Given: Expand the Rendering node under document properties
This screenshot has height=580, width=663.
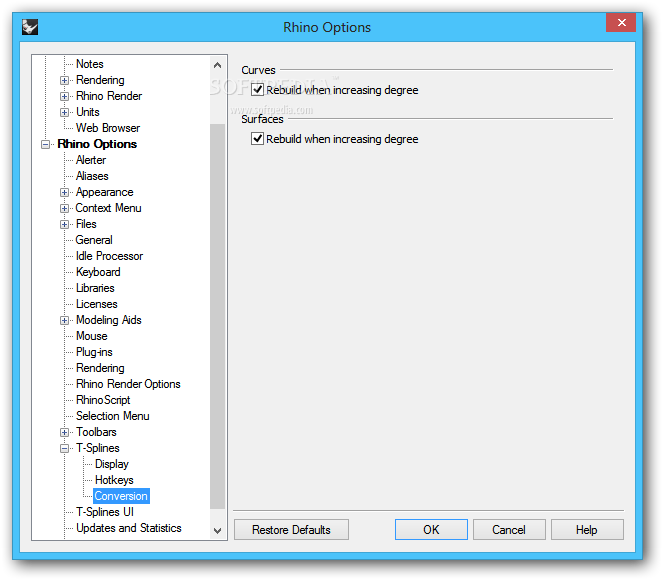Looking at the screenshot, I should (64, 80).
